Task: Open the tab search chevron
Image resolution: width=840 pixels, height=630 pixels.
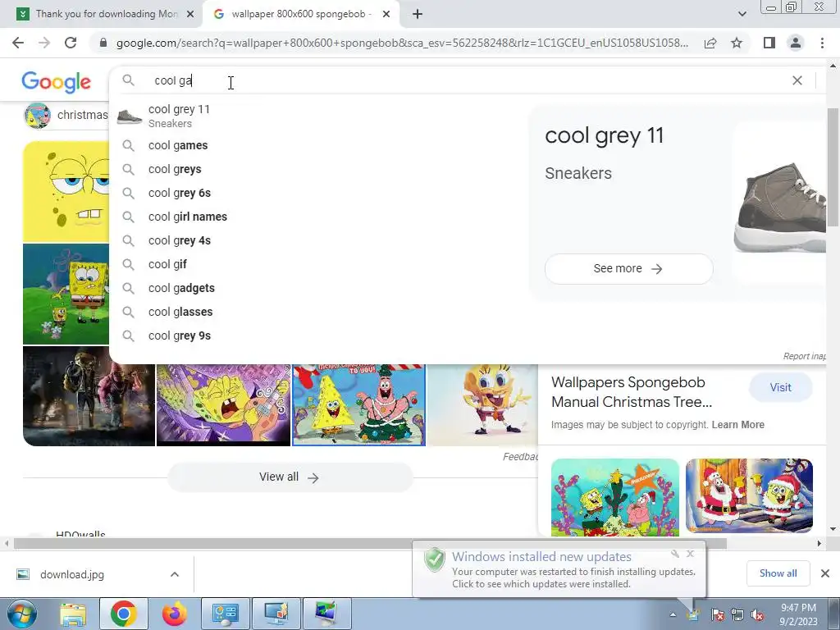Action: point(742,14)
